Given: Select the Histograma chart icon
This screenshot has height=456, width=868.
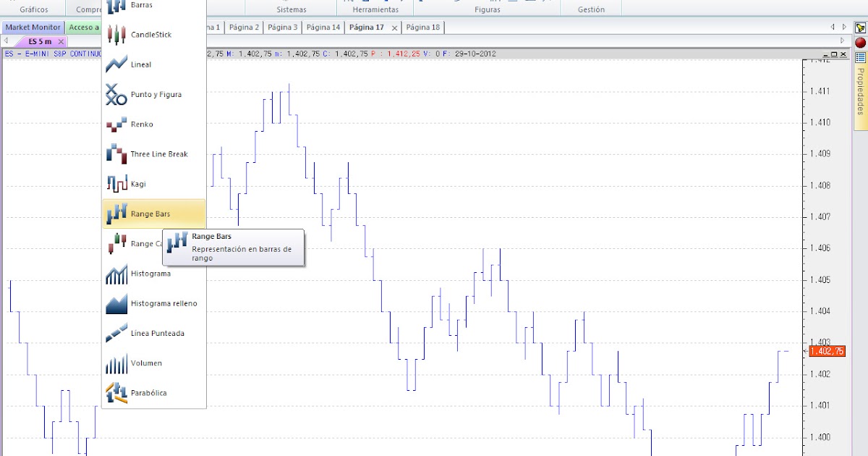Looking at the screenshot, I should [116, 274].
